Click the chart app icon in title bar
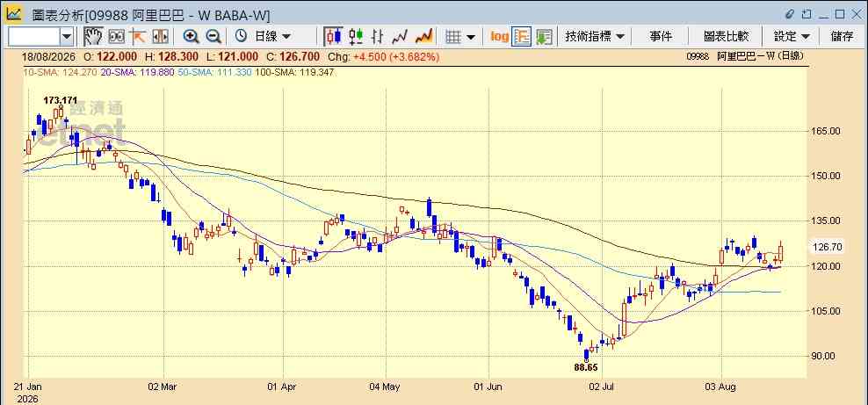Screen dimensions: 868x405 14,13
